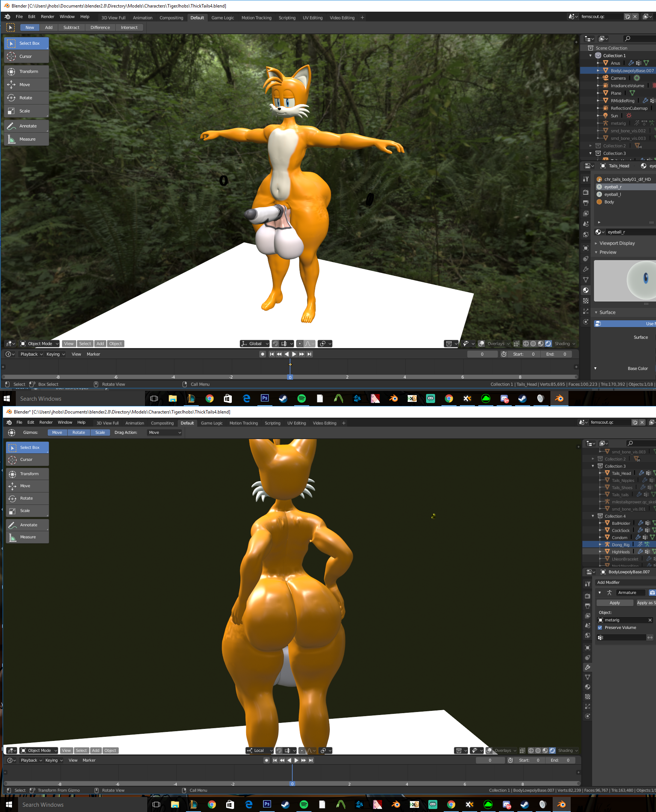Toggle snapping magnet in top window header
Image resolution: width=656 pixels, height=812 pixels.
pyautogui.click(x=275, y=344)
